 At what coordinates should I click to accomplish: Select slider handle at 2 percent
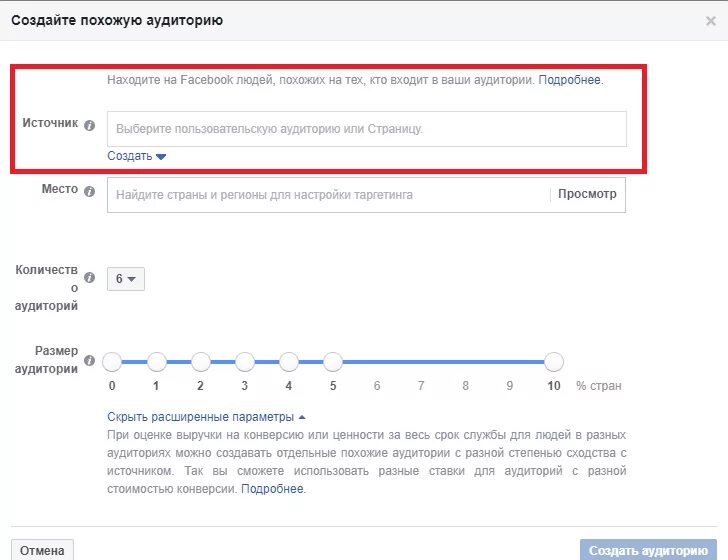pyautogui.click(x=201, y=362)
